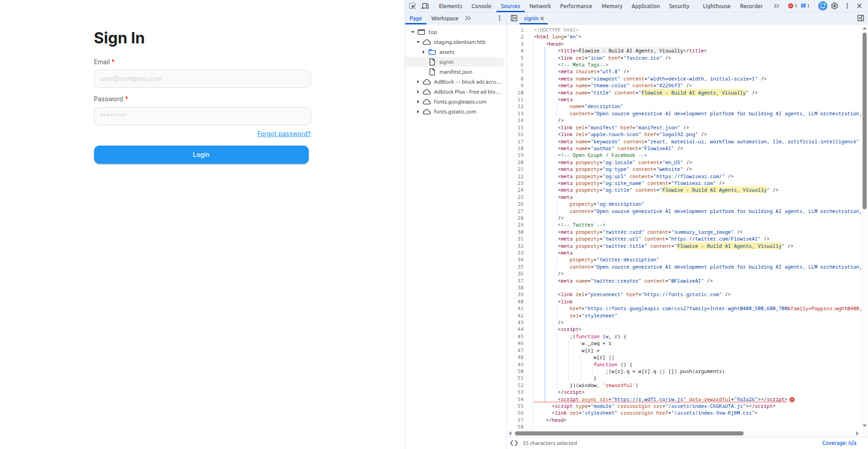This screenshot has height=449, width=868.
Task: Select the manifest.json file icon
Action: coord(432,72)
